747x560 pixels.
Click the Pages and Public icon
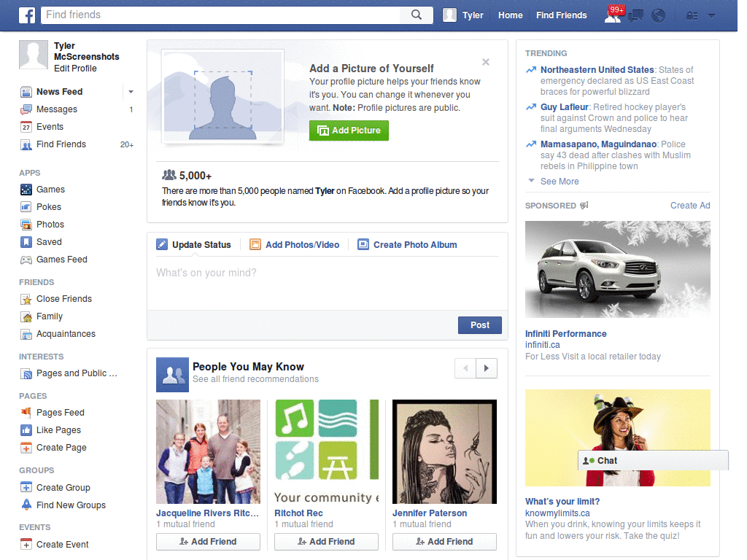click(x=26, y=374)
